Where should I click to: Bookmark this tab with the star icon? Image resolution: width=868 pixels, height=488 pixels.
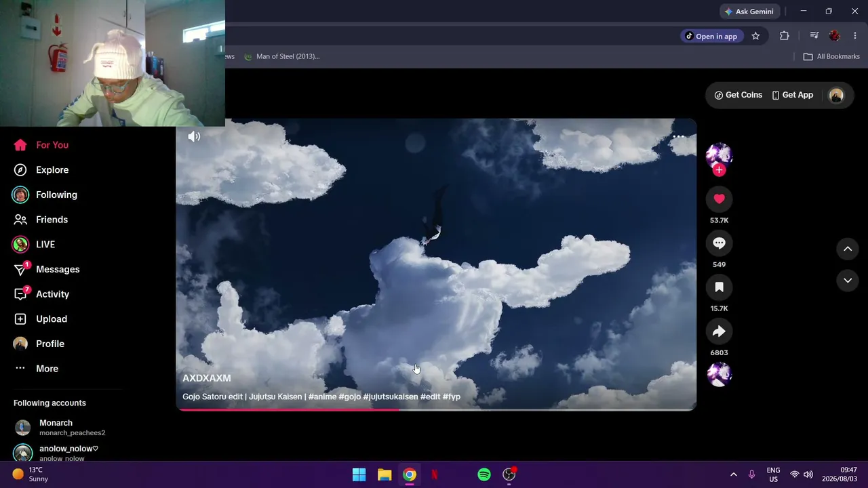pyautogui.click(x=755, y=36)
